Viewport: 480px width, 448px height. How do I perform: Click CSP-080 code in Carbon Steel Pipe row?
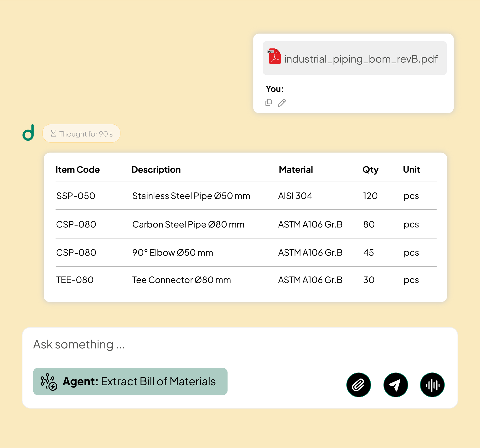tap(76, 225)
